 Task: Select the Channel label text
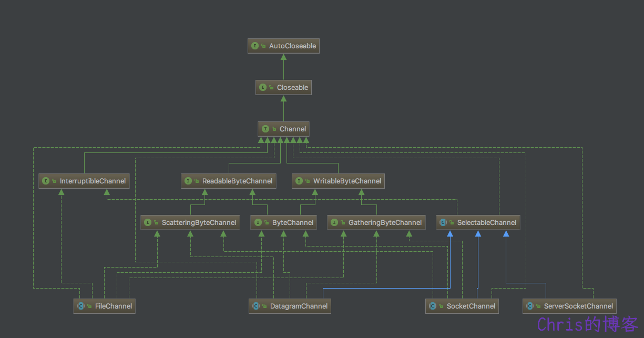(293, 129)
